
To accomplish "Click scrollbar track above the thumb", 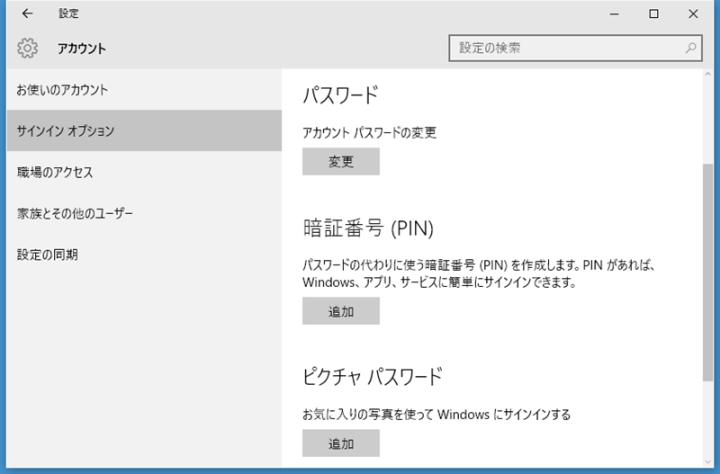I will point(708,122).
